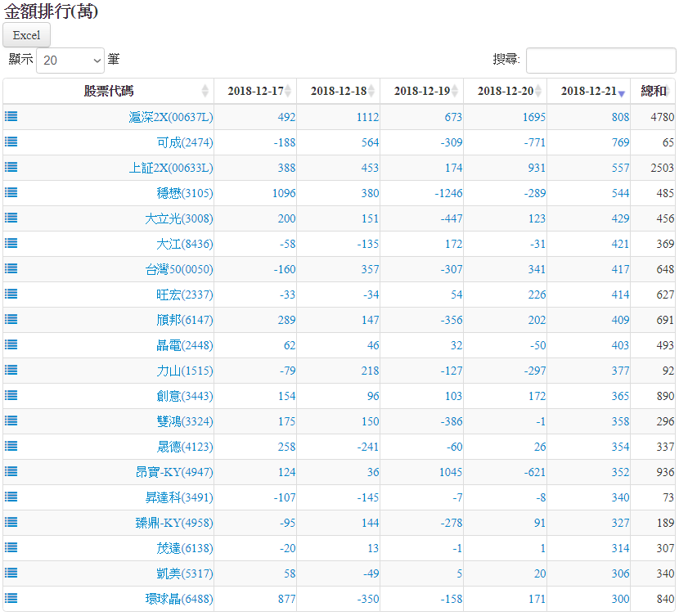The width and height of the screenshot is (679, 616).
Task: Click the list icon beside 晶電(2448)
Action: point(11,344)
